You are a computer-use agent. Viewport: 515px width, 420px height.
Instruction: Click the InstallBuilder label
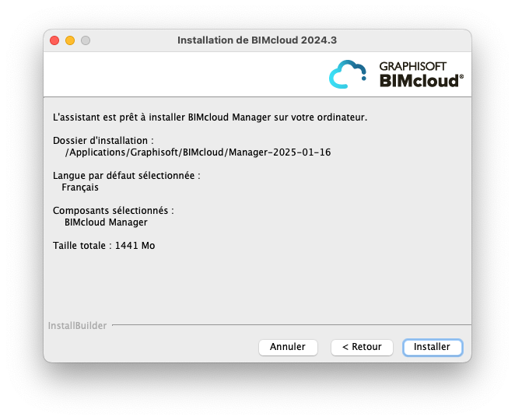coord(78,325)
